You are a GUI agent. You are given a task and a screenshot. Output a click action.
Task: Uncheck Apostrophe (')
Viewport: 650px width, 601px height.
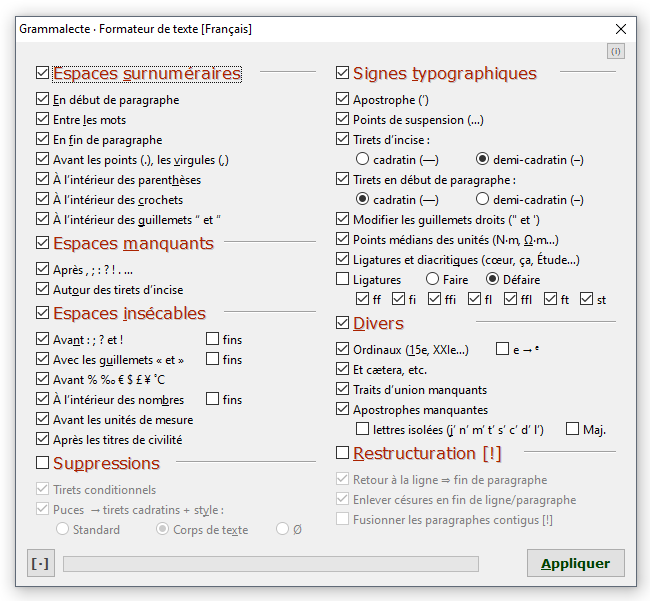click(342, 99)
